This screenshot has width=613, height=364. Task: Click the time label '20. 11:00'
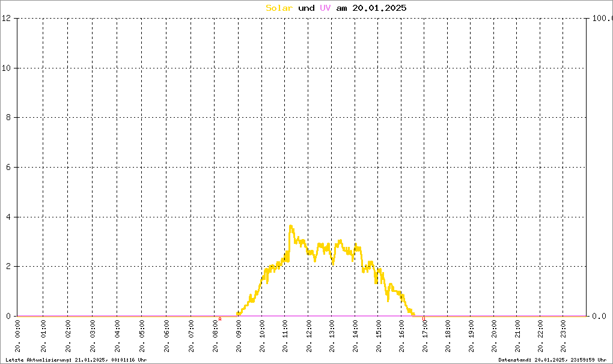285,336
